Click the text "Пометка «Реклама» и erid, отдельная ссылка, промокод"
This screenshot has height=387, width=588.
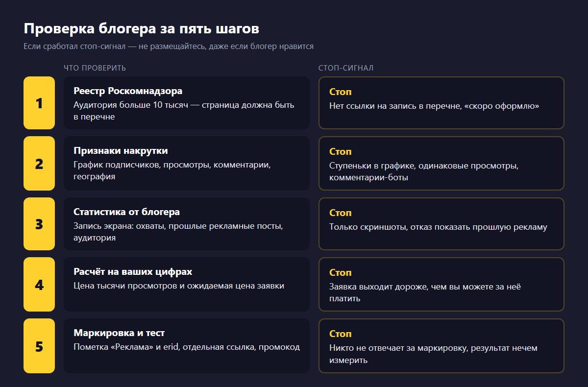tap(187, 347)
